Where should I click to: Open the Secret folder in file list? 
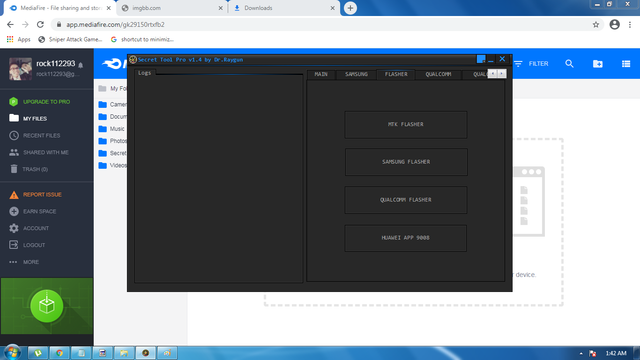point(113,153)
